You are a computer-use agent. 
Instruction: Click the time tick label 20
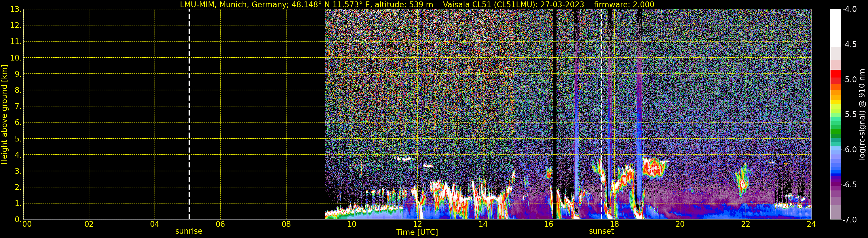680,224
